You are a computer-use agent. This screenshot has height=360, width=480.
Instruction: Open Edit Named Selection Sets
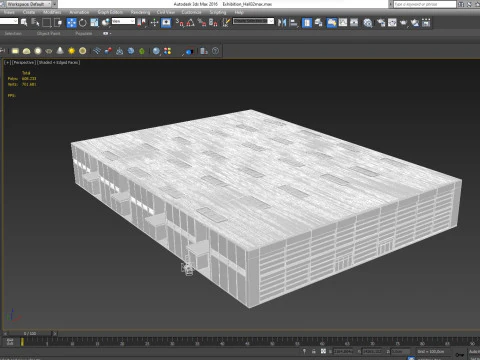click(226, 23)
